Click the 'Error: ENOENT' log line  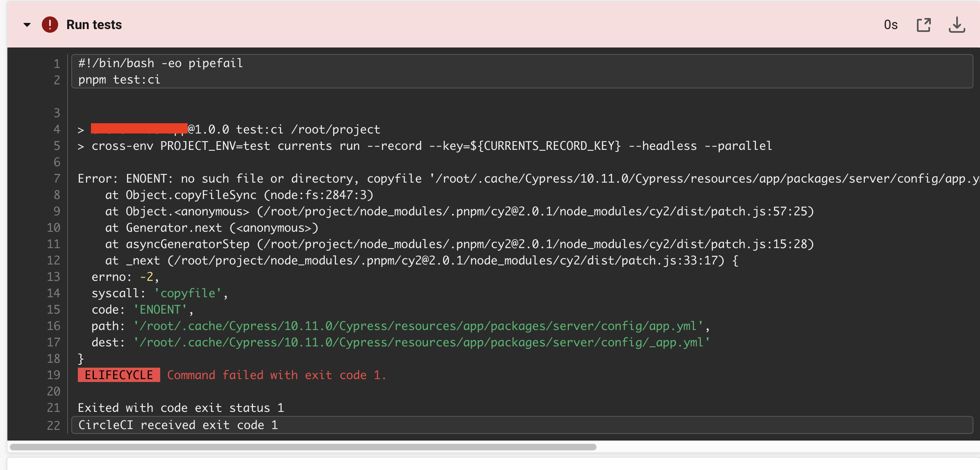pos(529,179)
